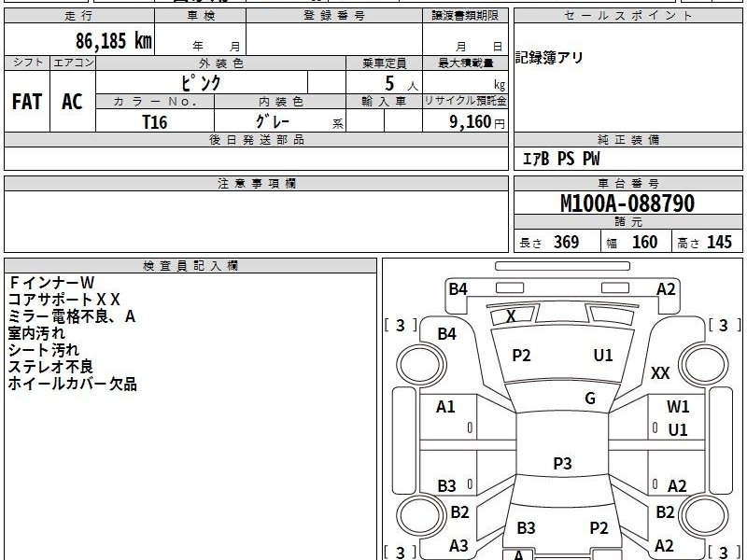This screenshot has width=747, height=560.
Task: Select the T16 color code
Action: pyautogui.click(x=155, y=122)
